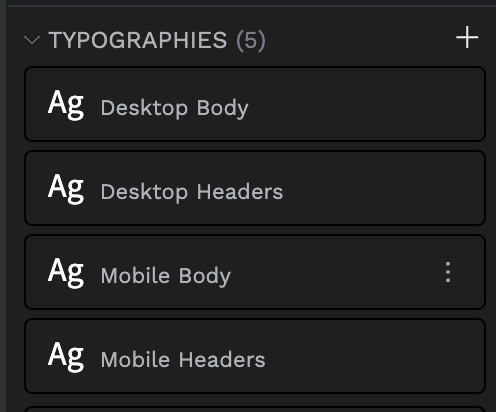This screenshot has width=496, height=412.
Task: Collapse the Typographies section chevron
Action: (x=32, y=40)
